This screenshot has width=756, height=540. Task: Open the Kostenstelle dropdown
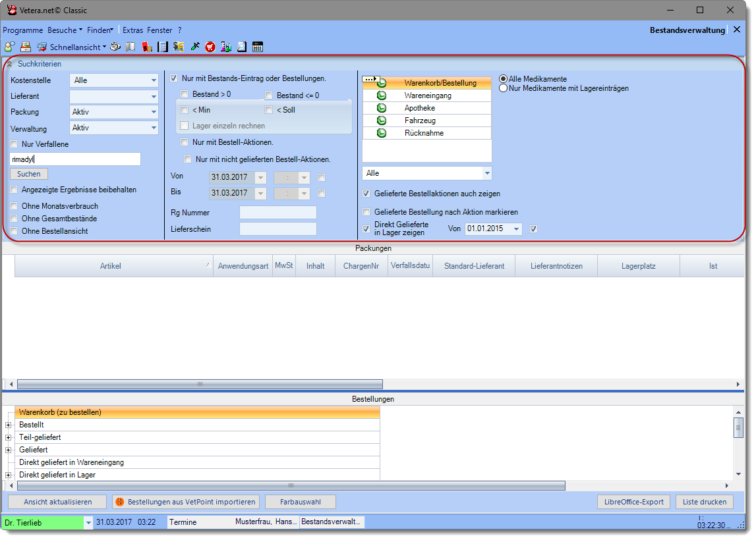point(154,80)
